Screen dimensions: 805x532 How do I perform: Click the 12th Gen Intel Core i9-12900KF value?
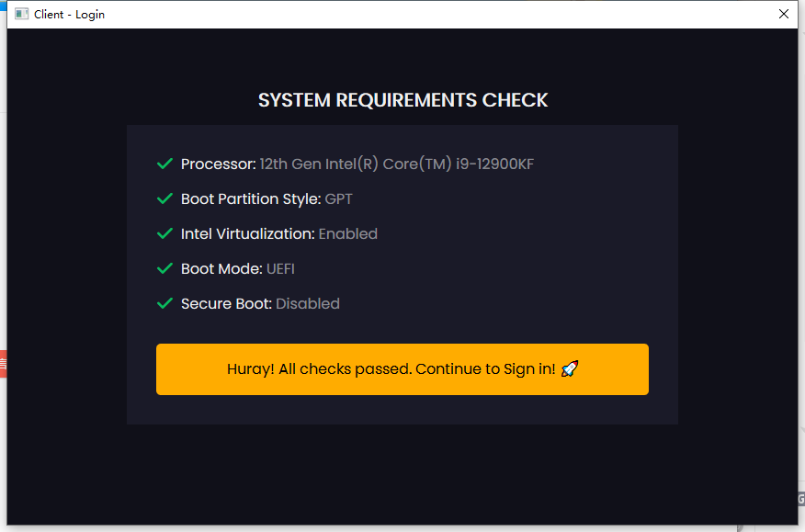pos(396,164)
